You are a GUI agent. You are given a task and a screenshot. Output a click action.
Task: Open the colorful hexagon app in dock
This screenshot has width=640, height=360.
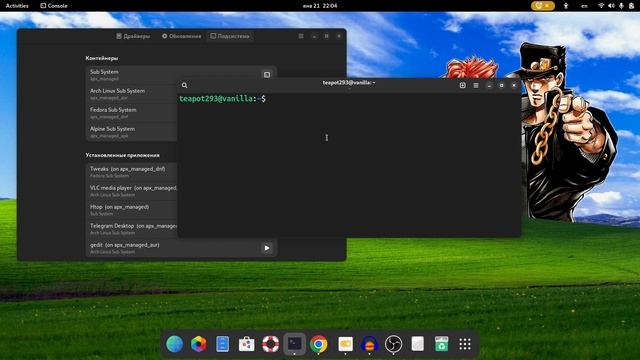[199, 344]
